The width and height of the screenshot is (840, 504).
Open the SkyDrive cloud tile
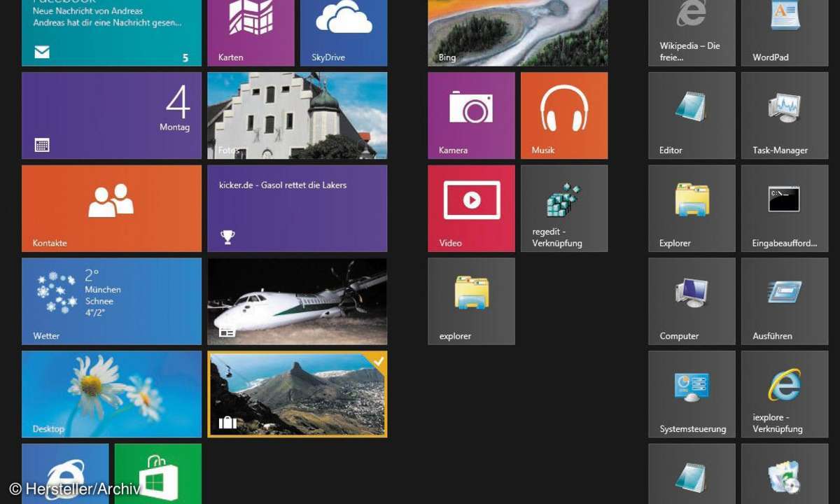344,33
